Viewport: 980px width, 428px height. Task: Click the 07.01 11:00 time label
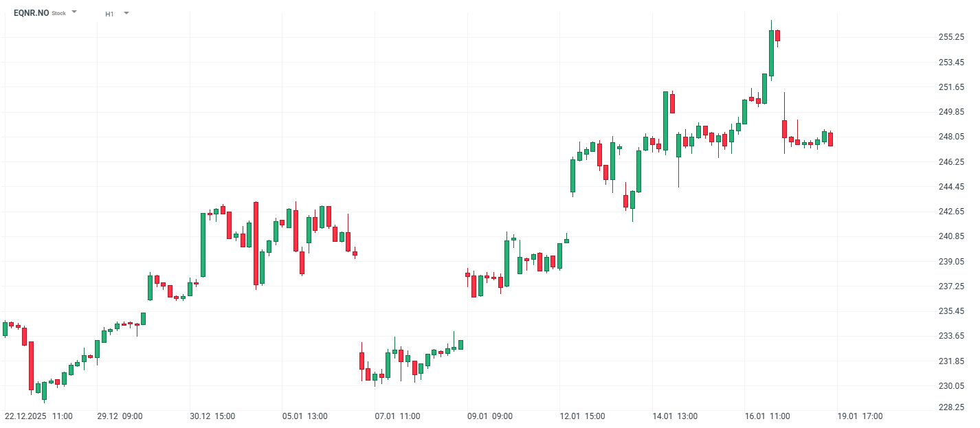(x=397, y=416)
